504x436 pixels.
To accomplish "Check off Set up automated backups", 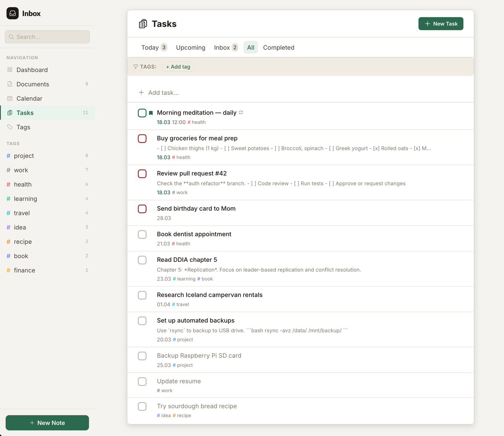I will (x=142, y=321).
